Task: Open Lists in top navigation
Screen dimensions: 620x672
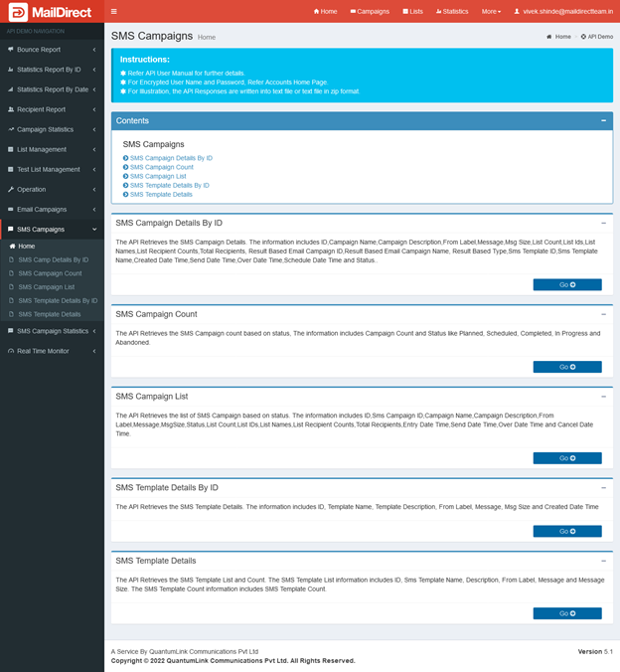Action: pos(412,11)
